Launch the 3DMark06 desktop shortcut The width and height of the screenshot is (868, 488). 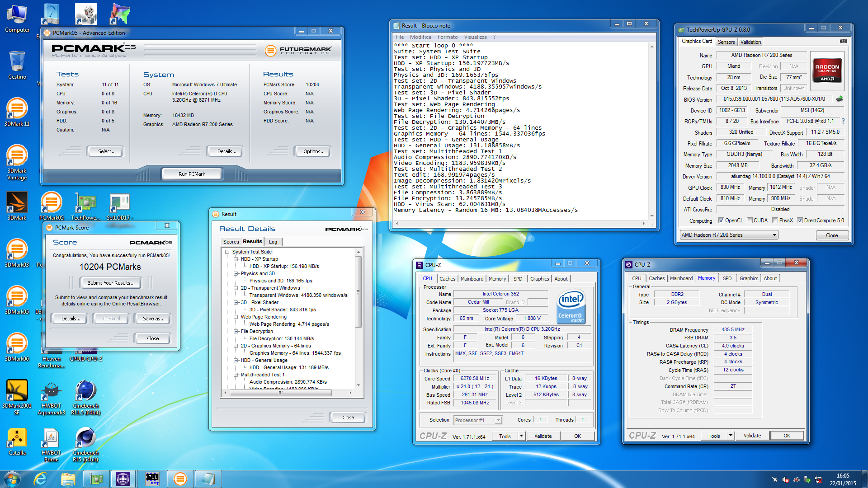[17, 347]
